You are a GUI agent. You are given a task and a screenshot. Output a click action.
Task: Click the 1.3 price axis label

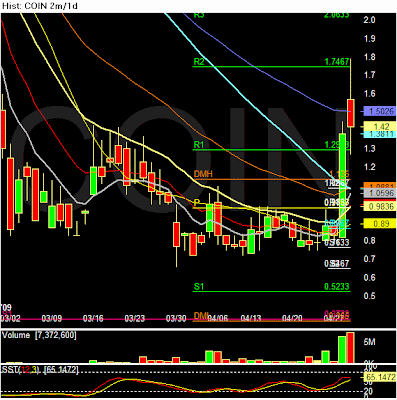pyautogui.click(x=369, y=148)
